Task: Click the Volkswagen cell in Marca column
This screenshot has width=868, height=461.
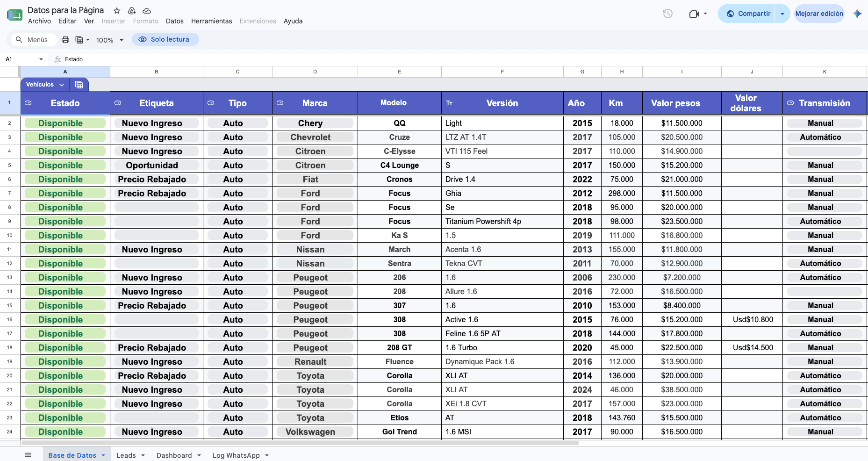Action: tap(315, 432)
